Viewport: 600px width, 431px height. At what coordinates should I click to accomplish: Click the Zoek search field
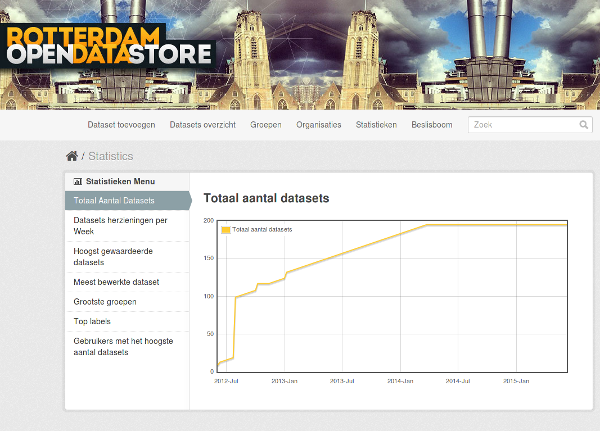[x=530, y=125]
